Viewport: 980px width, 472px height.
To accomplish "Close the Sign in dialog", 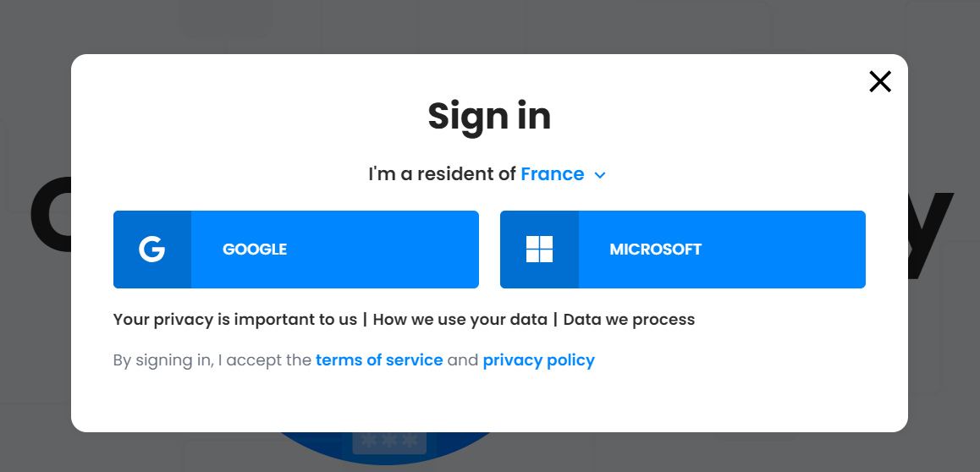I will (880, 81).
